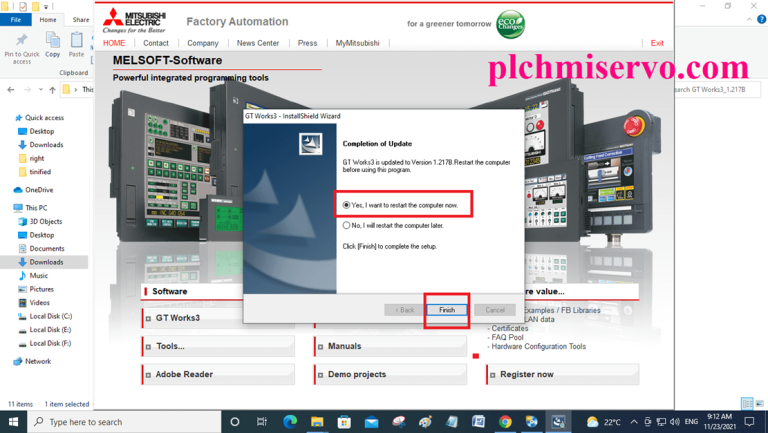Click the Exit link in MELSOFT installer
Image resolution: width=768 pixels, height=433 pixels.
[x=657, y=43]
